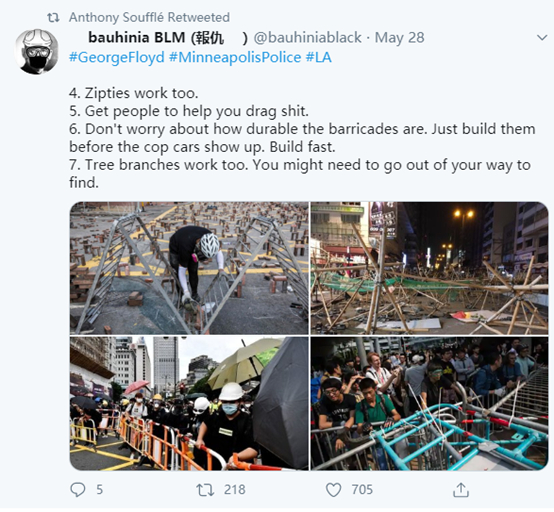View the photo of helmeted person with metal barriers
The image size is (554, 512).
click(x=189, y=268)
